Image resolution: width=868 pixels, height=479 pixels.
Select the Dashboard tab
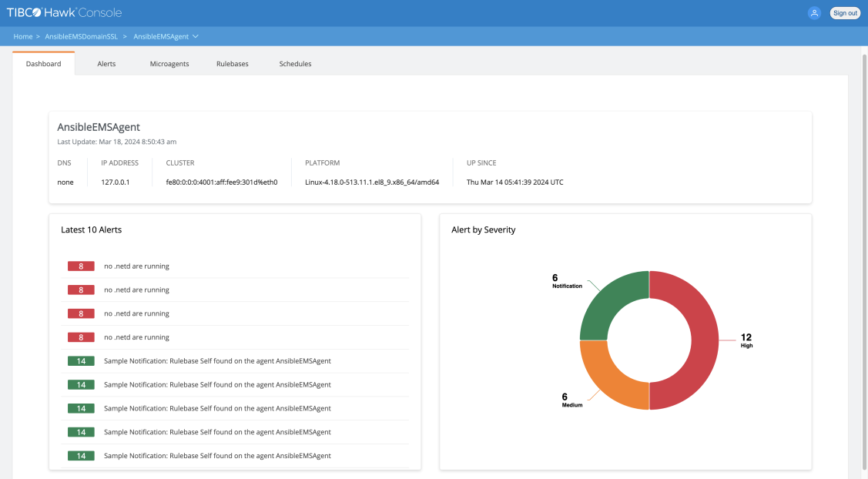pos(43,64)
